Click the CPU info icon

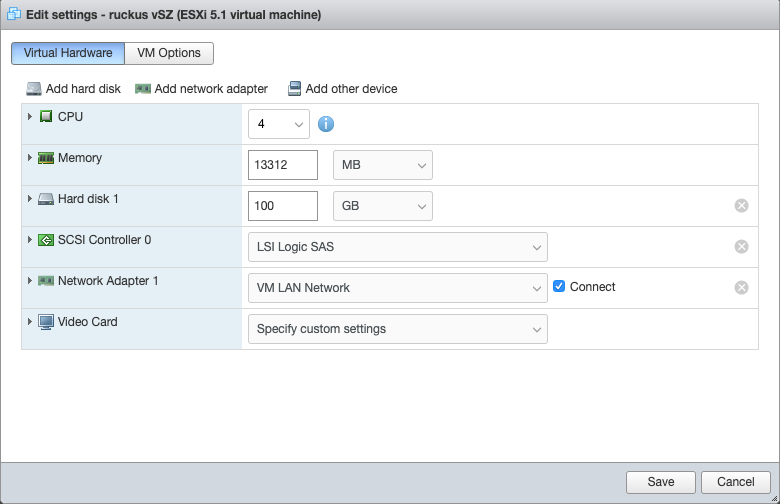[326, 124]
